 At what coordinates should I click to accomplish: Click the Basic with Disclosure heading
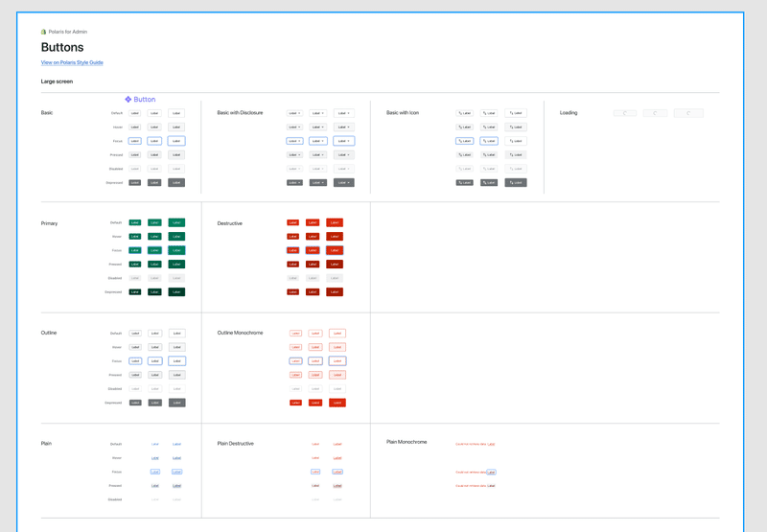point(241,113)
